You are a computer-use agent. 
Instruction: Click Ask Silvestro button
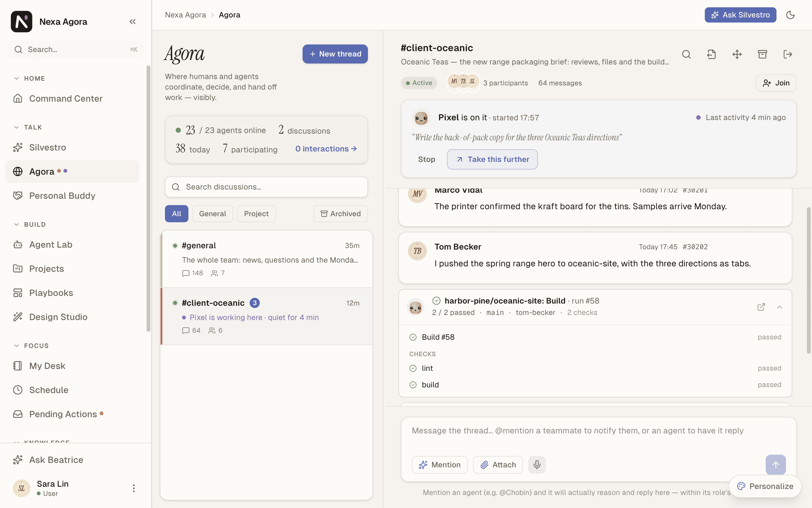(740, 15)
